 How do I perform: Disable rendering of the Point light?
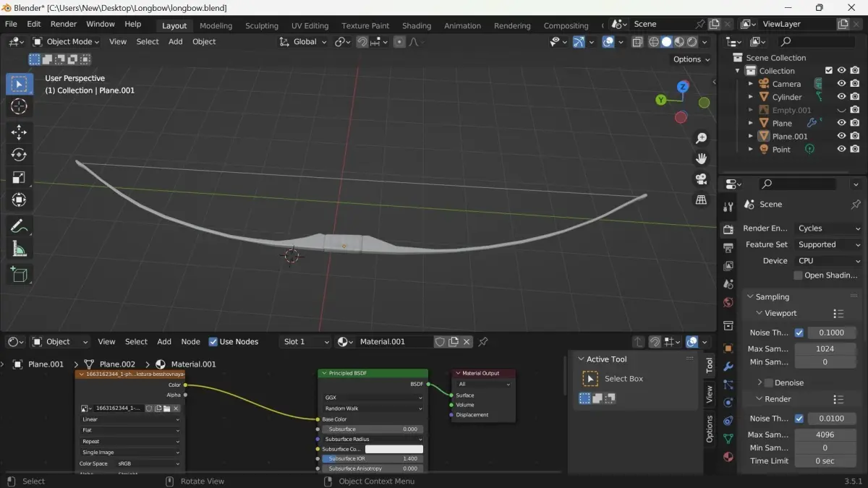[x=855, y=149]
